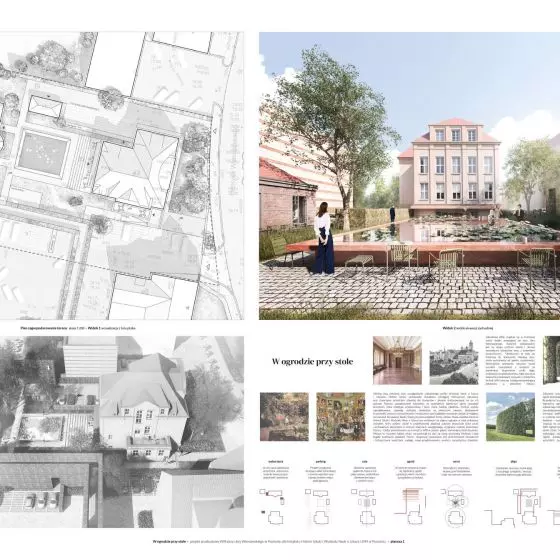Click the caption below the site plan

coord(78,328)
